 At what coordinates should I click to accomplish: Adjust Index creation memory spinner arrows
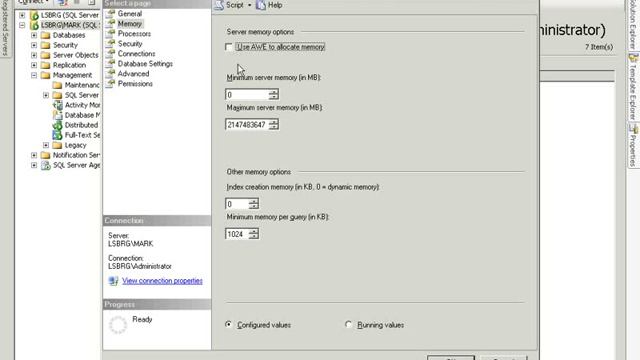point(253,204)
